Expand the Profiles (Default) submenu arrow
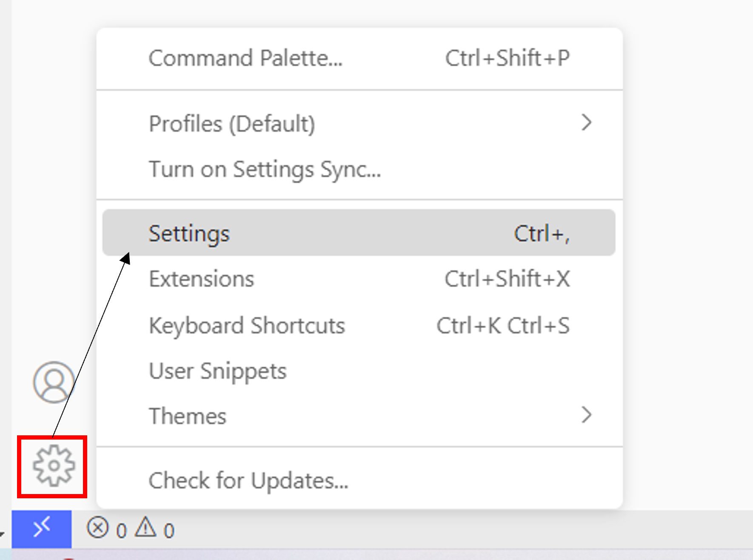The height and width of the screenshot is (560, 753). pos(586,123)
